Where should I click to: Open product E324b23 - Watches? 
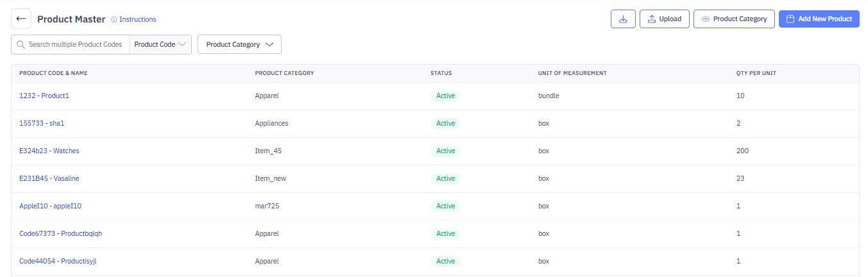(x=49, y=151)
